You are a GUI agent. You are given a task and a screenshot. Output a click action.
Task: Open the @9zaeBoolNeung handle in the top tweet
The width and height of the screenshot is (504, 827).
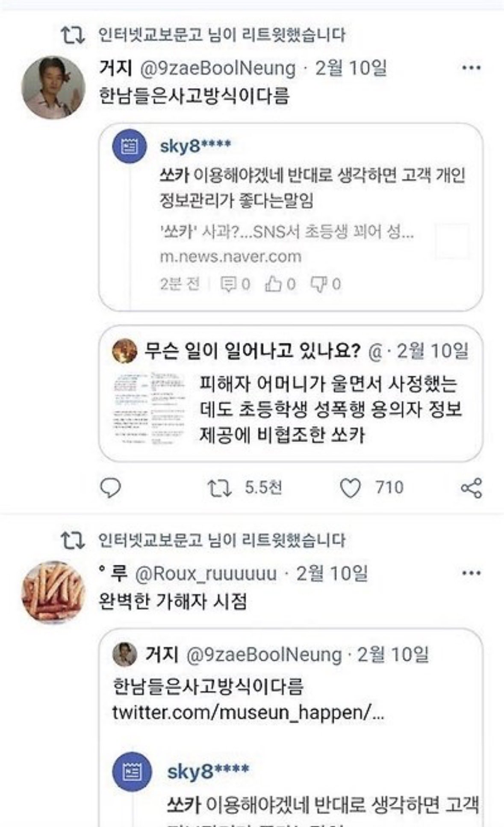218,68
